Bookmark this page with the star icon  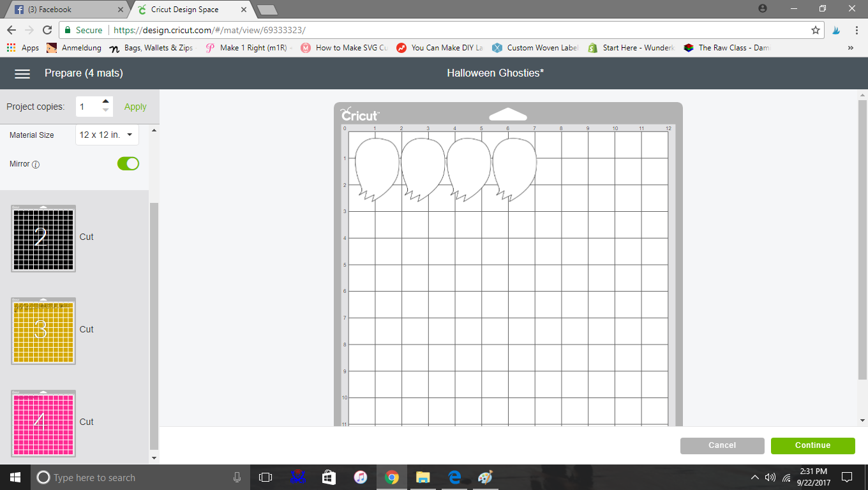coord(815,30)
